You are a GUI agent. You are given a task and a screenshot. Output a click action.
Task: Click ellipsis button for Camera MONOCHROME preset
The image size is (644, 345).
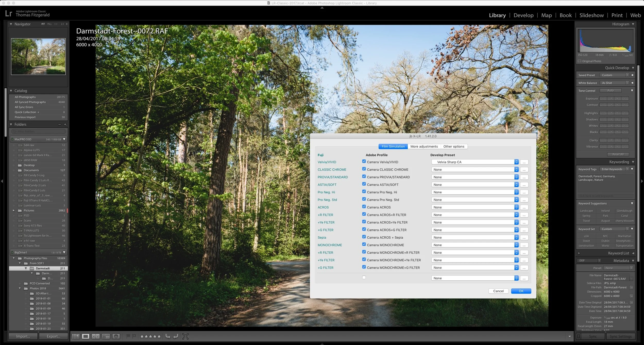[524, 245]
